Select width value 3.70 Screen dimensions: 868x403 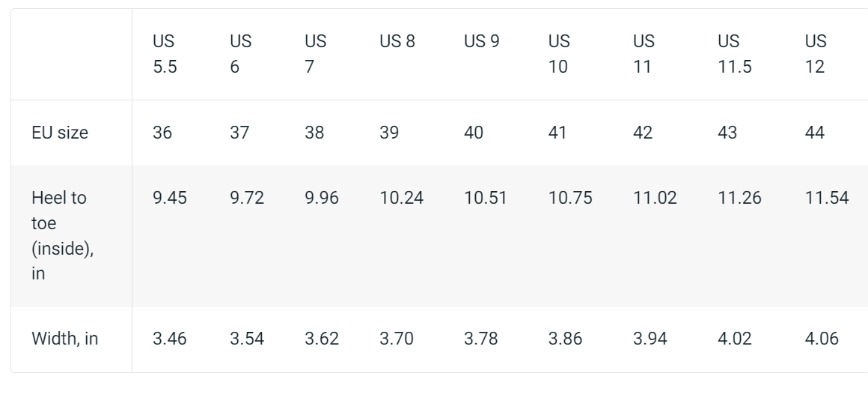(397, 339)
